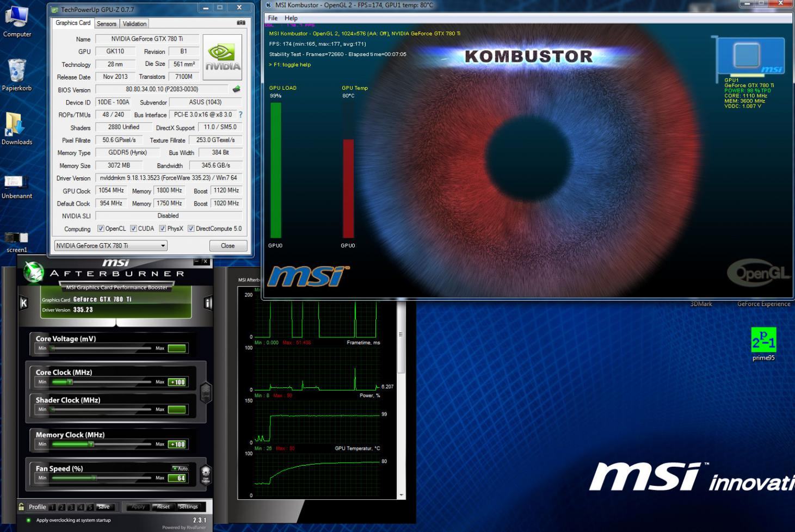This screenshot has height=532, width=795.
Task: Click the Shader Clock slider handle
Action: pos(53,409)
